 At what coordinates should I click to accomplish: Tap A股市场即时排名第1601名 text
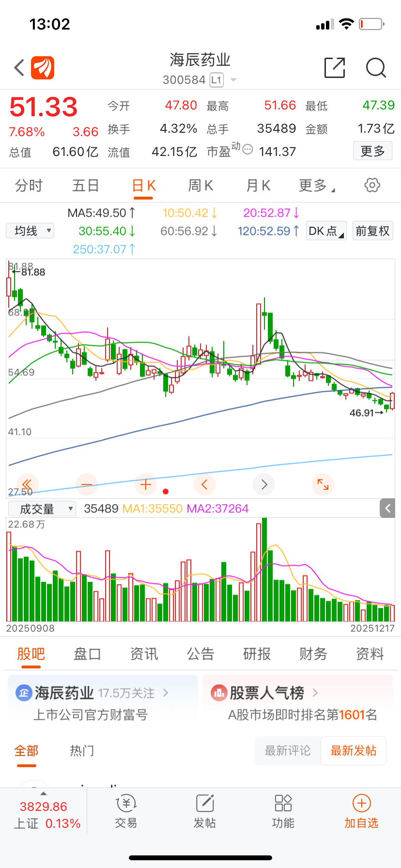tap(303, 715)
